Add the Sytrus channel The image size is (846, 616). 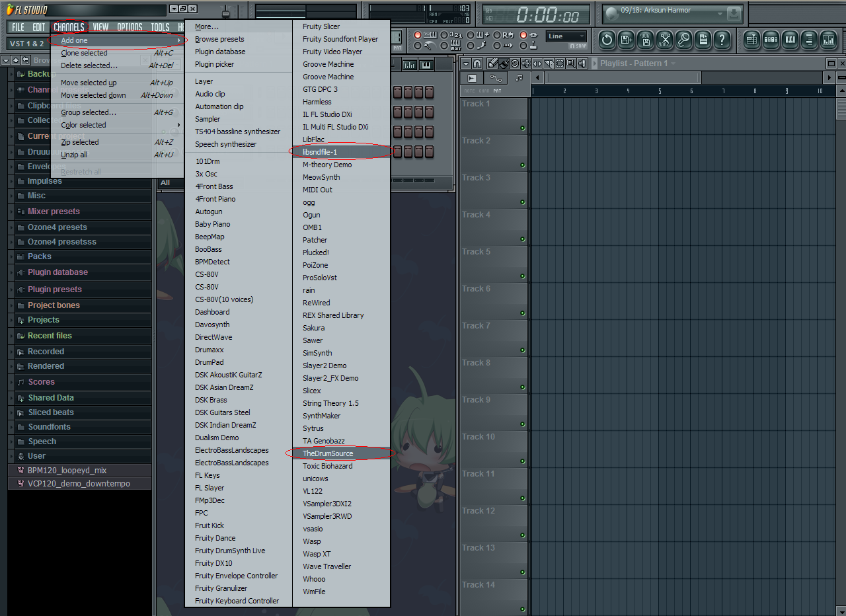tap(313, 428)
